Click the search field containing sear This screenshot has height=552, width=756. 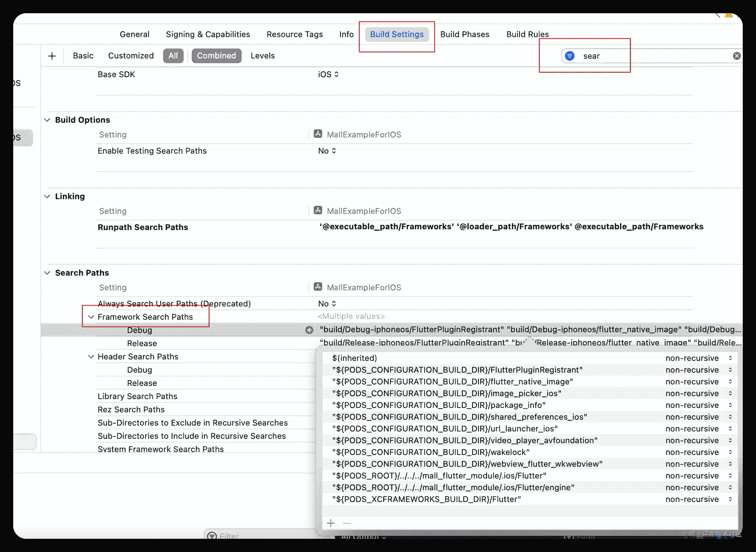click(x=652, y=56)
